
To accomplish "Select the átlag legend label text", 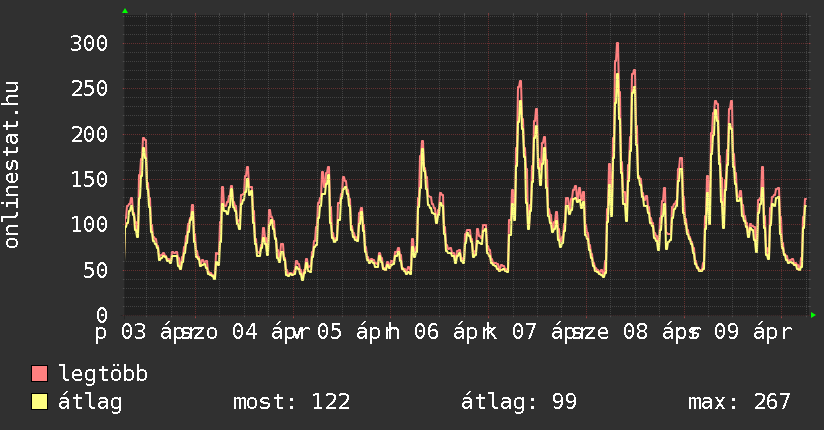I will 90,402.
